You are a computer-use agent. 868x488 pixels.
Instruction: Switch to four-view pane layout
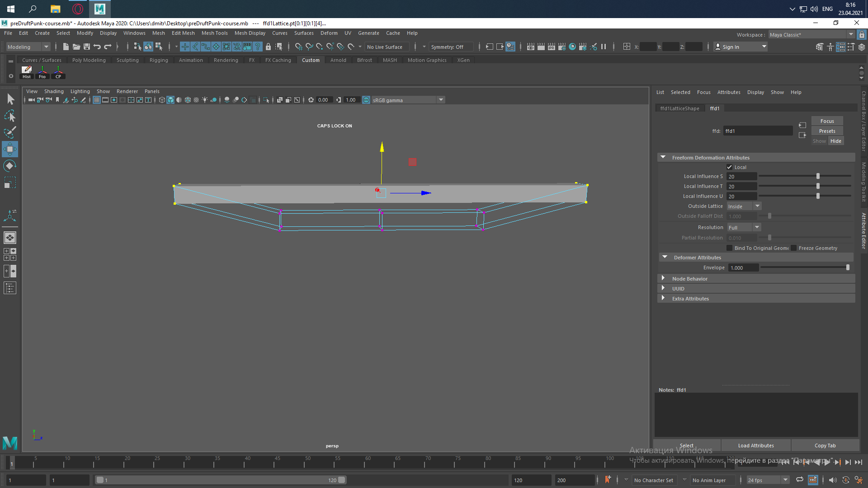(10, 254)
